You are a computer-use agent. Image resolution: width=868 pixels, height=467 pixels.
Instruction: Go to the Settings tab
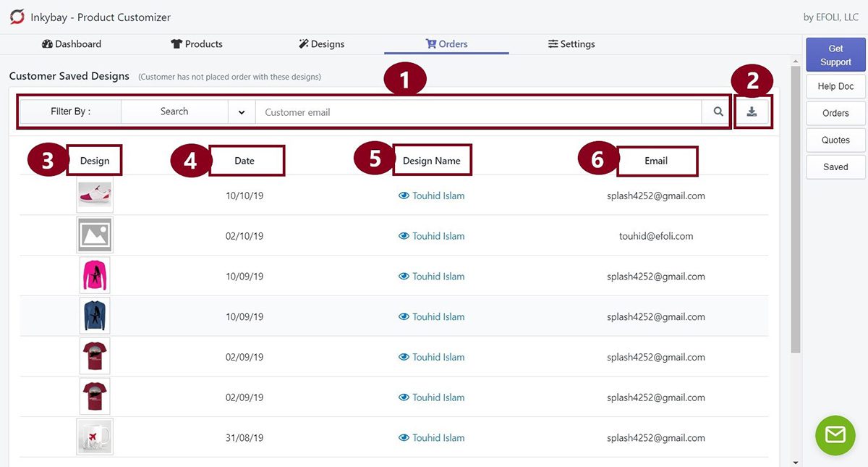point(571,43)
